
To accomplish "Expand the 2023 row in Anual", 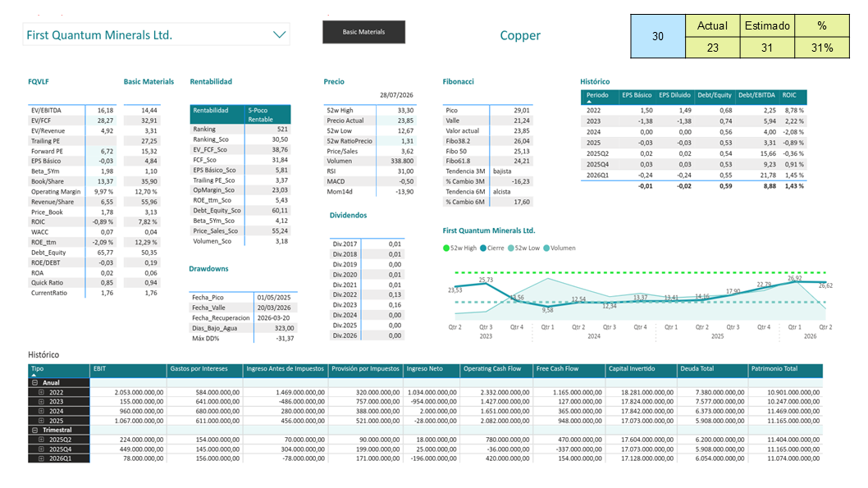I will coord(41,402).
